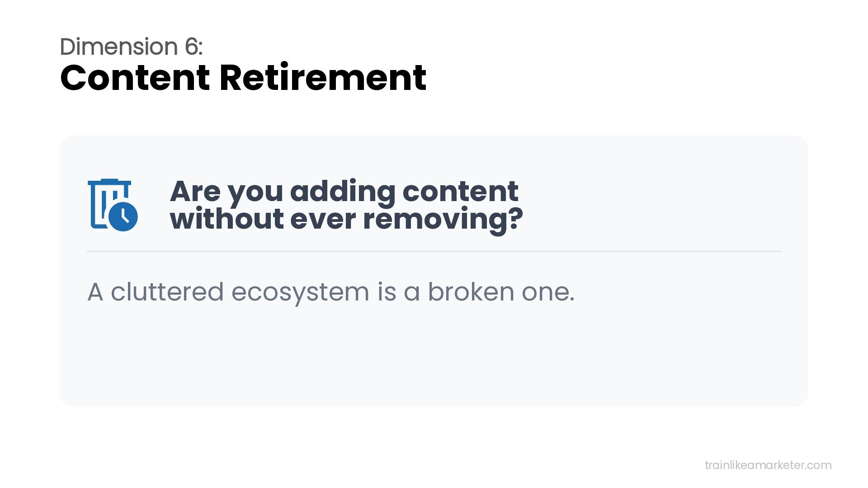Click empty area inside the gray card
The image size is (868, 488).
pyautogui.click(x=434, y=357)
